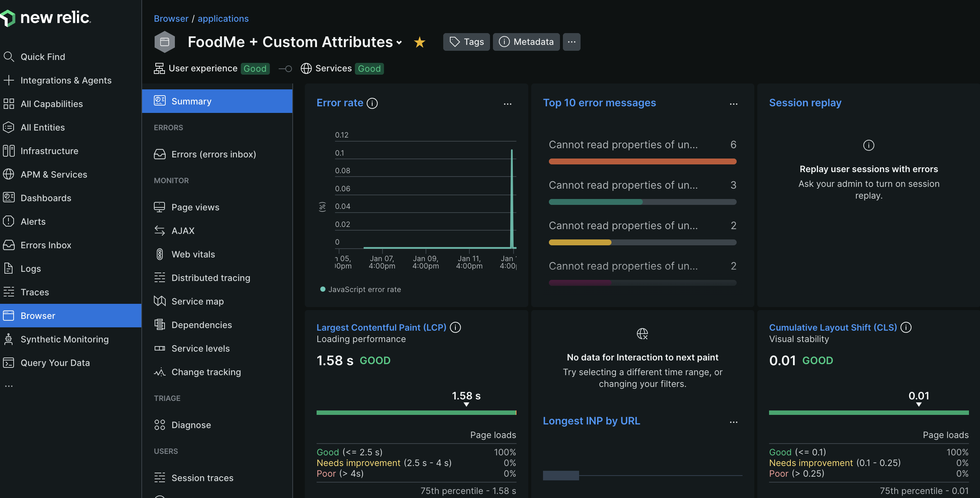Open the Error rate title link

coord(340,103)
